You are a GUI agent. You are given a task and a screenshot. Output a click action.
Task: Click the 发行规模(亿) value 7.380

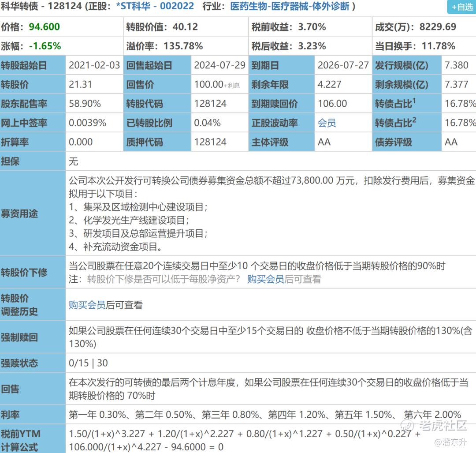point(456,65)
